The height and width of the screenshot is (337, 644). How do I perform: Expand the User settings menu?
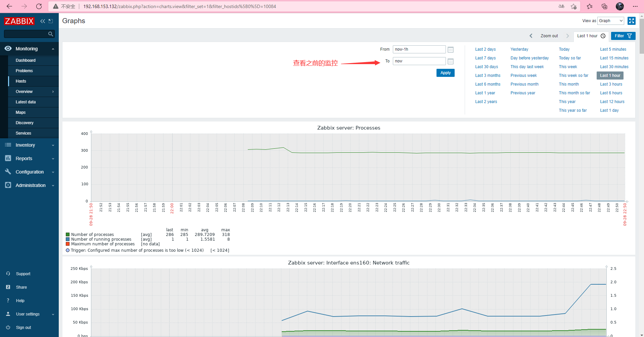[53, 315]
